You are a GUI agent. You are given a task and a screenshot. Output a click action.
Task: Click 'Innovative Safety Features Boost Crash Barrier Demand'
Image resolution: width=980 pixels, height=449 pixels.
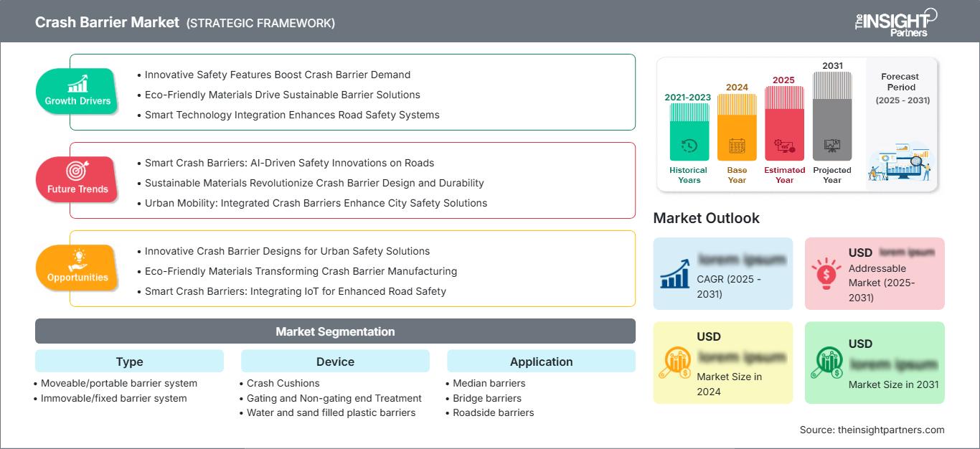point(278,75)
